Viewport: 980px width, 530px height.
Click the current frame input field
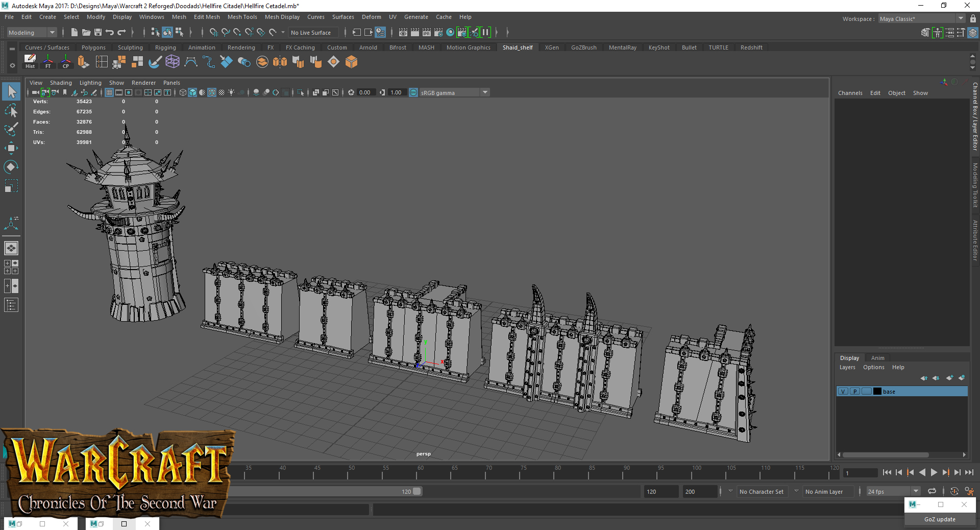coord(860,473)
